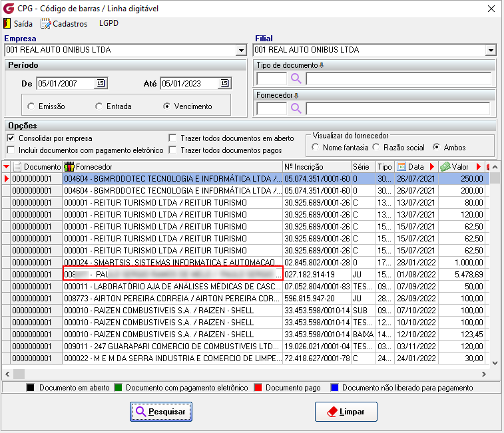Click the 5.478,69 value cell
The height and width of the screenshot is (433, 504).
461,274
